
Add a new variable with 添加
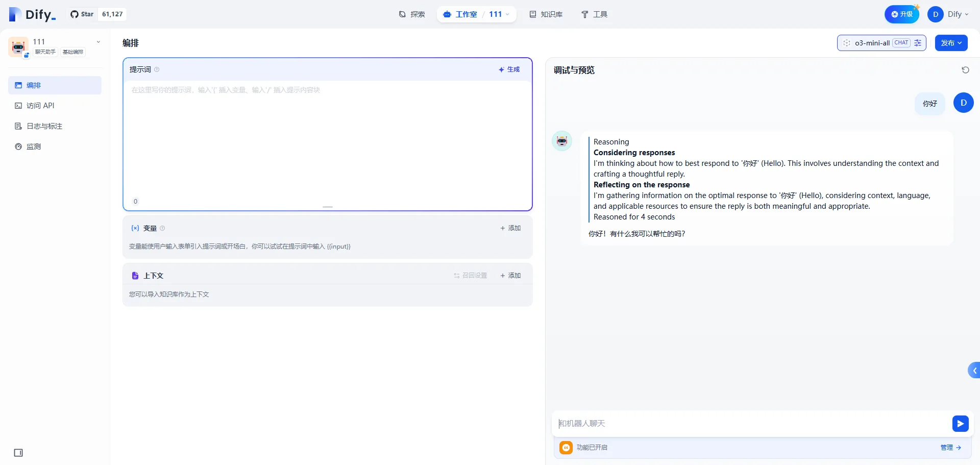(510, 228)
